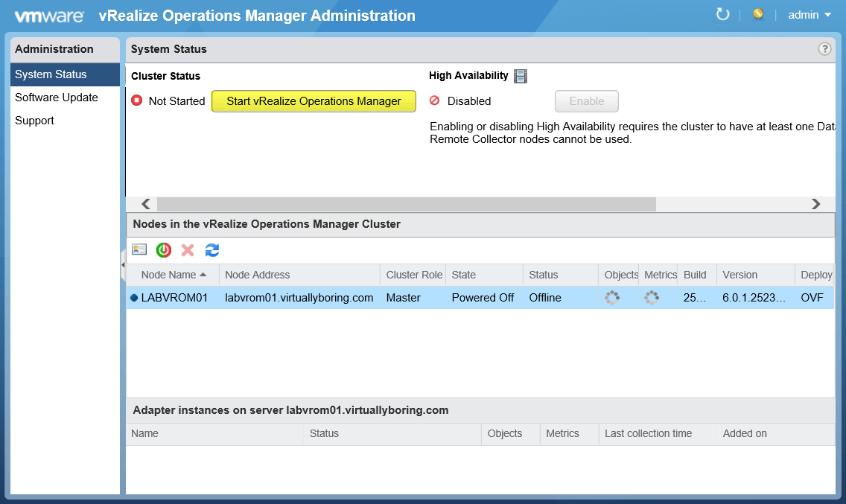This screenshot has height=504, width=846.
Task: Click the Status column header in nodes table
Action: click(x=561, y=275)
